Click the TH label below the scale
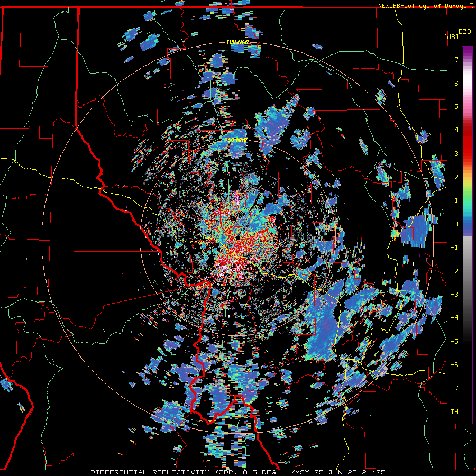 pyautogui.click(x=454, y=412)
